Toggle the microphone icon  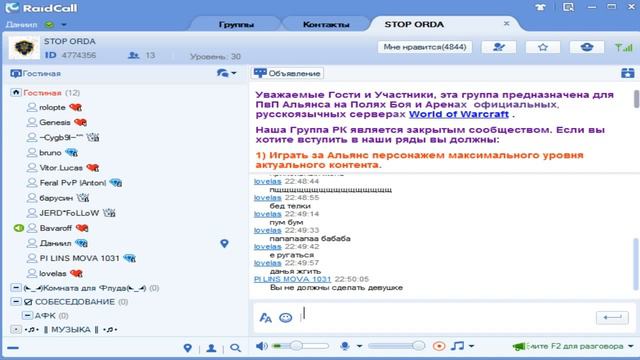tap(345, 346)
